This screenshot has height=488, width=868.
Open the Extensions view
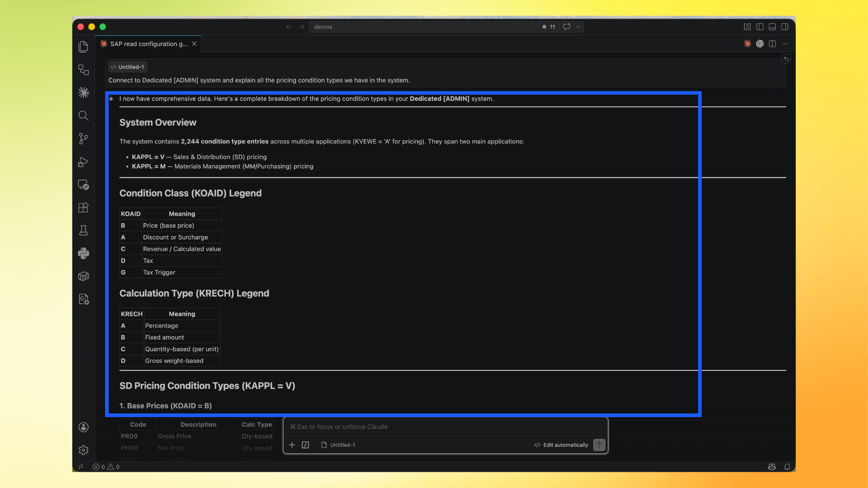[83, 208]
